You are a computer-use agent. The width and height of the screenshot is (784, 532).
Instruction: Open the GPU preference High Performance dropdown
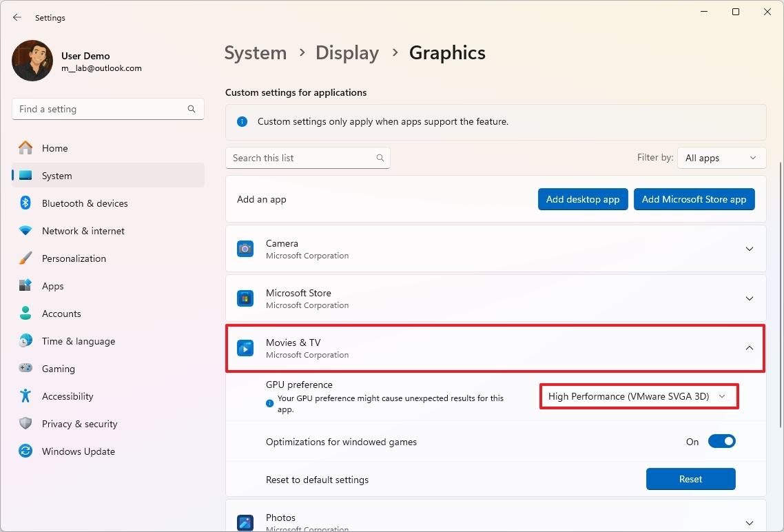point(639,396)
